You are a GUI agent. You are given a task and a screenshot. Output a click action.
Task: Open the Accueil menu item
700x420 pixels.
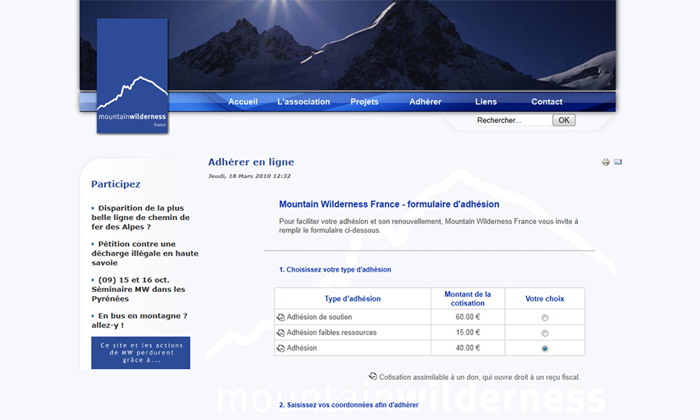(243, 102)
